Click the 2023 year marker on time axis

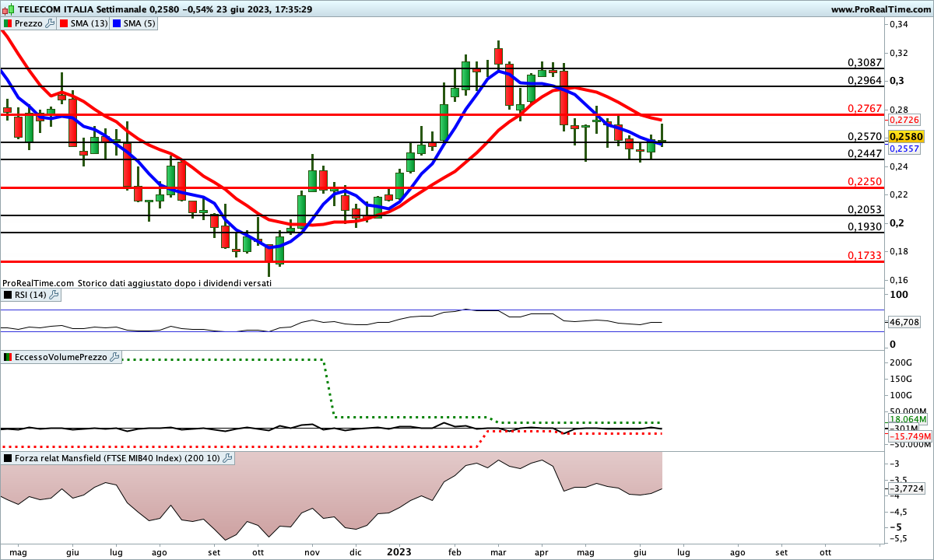(x=399, y=552)
